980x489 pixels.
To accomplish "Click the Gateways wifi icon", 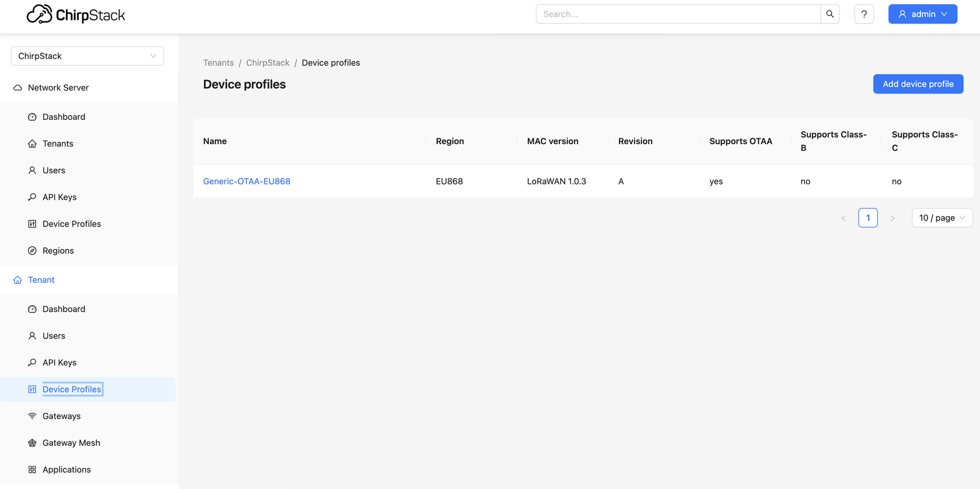I will click(32, 416).
